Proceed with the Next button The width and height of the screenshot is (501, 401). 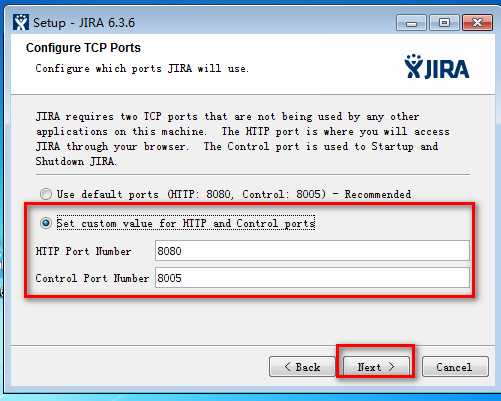tap(376, 367)
